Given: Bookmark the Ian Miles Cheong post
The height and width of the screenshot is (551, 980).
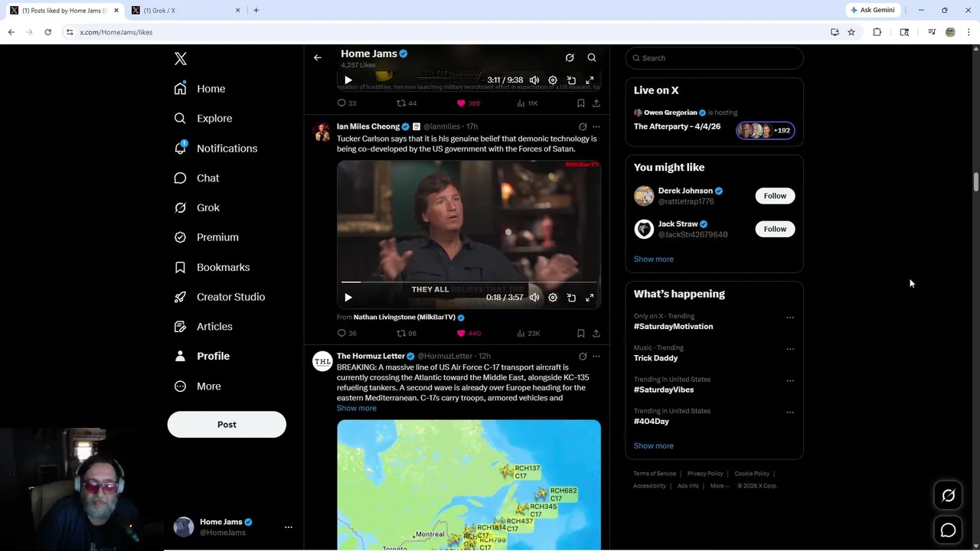Looking at the screenshot, I should click(x=581, y=334).
